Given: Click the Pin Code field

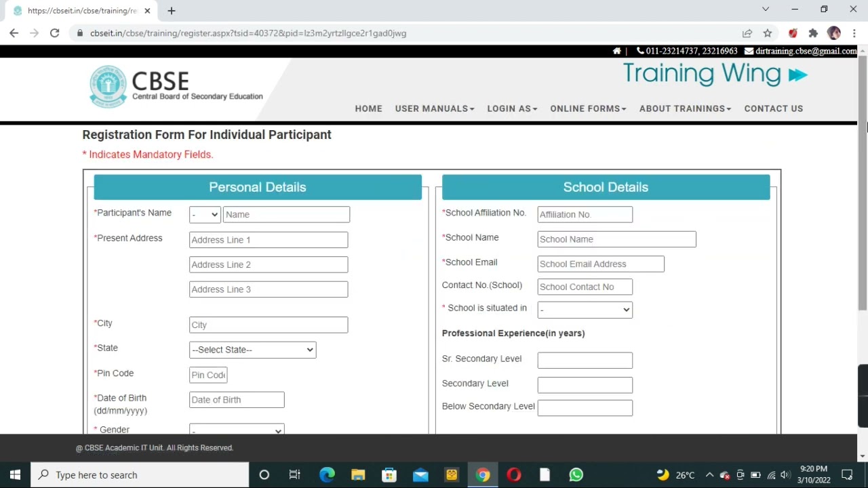Looking at the screenshot, I should tap(208, 375).
